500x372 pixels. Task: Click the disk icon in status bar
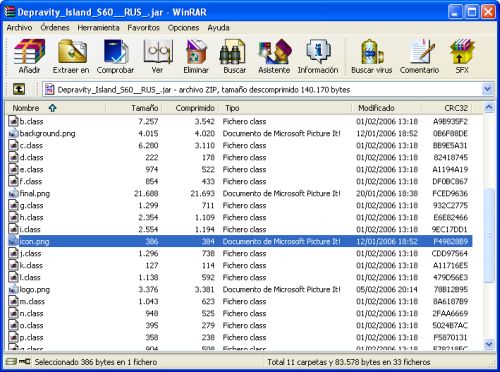coord(11,361)
